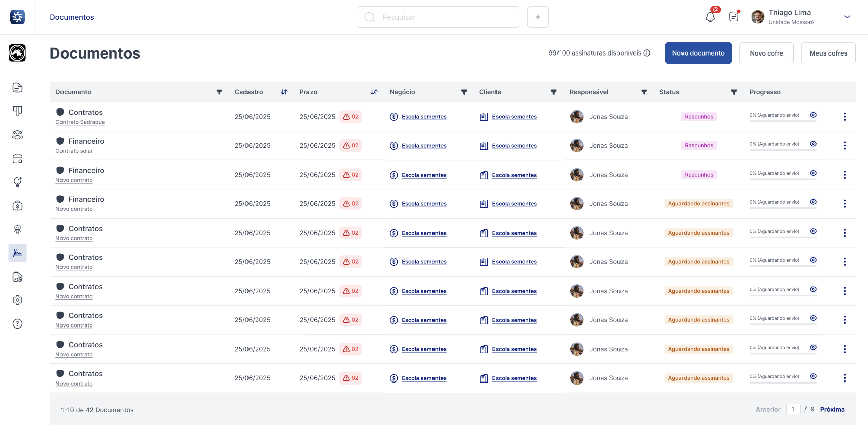868x436 pixels.
Task: Open the Negócio column filter
Action: pyautogui.click(x=464, y=92)
